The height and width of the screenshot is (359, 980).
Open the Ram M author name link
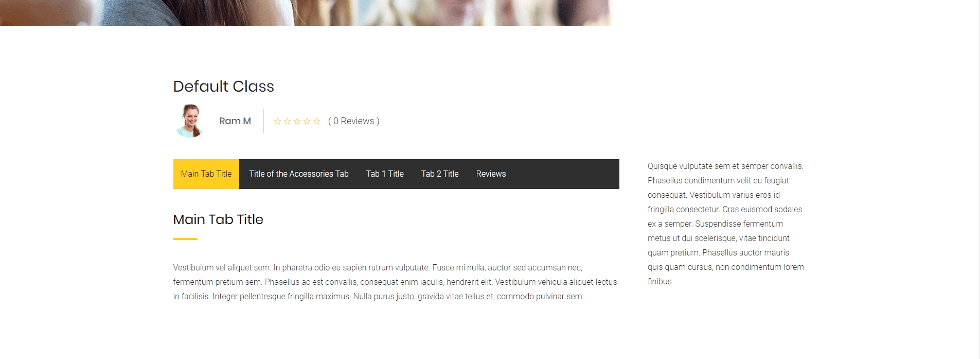click(235, 121)
